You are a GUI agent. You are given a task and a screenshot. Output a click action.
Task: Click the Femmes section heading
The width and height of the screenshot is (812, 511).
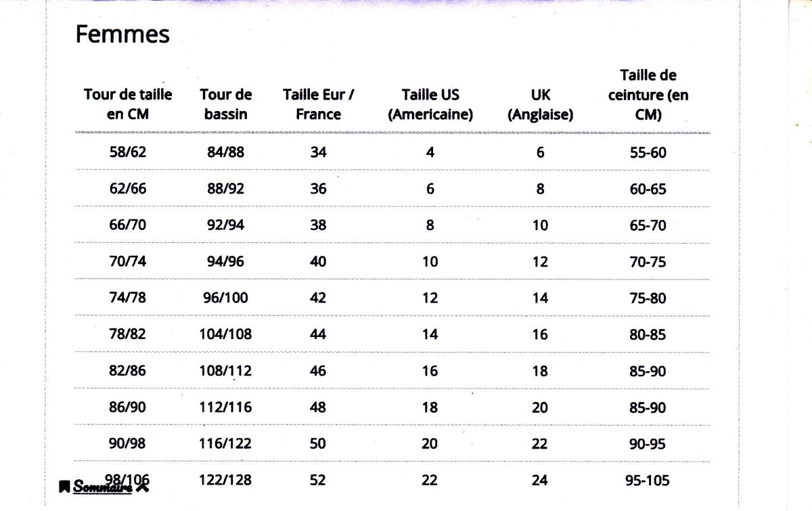tap(122, 34)
